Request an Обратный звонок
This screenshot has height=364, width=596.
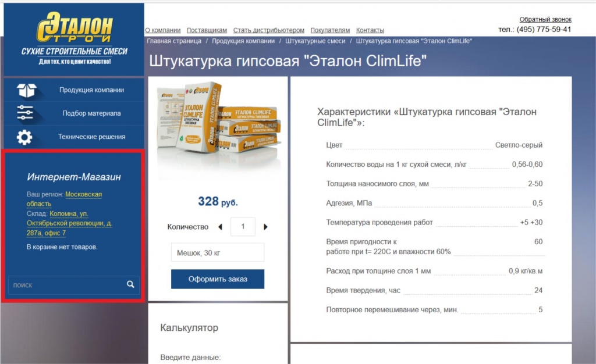[x=545, y=19]
